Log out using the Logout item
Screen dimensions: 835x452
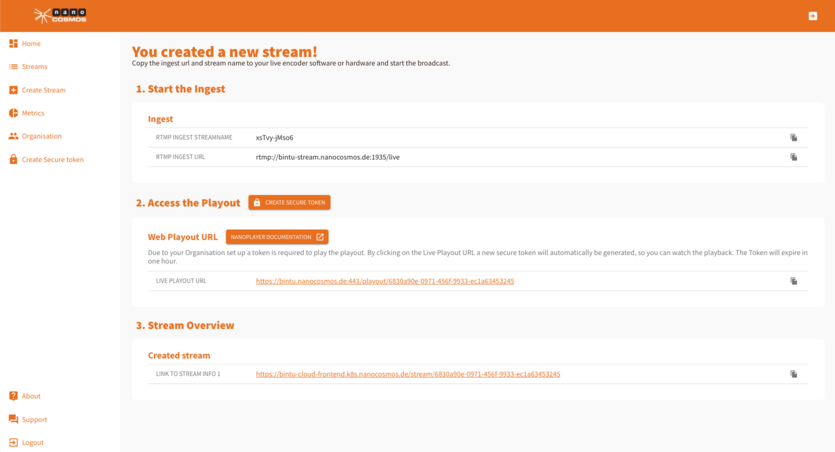pos(32,442)
